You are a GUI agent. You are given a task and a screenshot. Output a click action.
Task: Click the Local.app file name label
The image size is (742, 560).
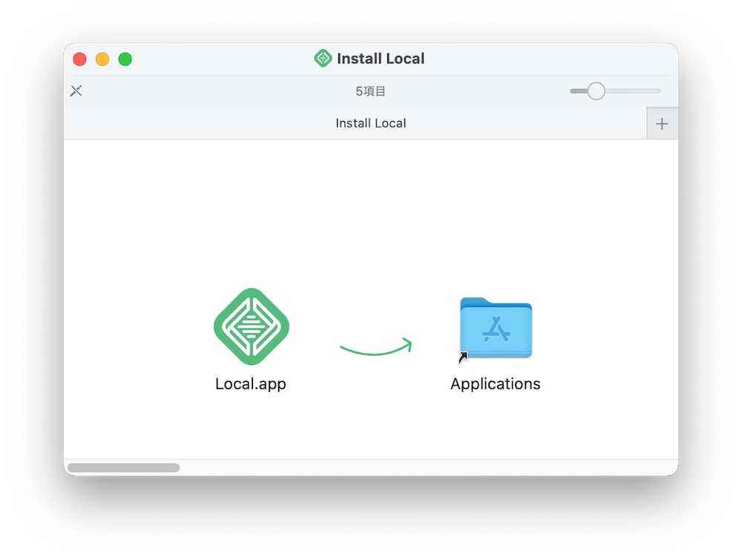tap(250, 383)
